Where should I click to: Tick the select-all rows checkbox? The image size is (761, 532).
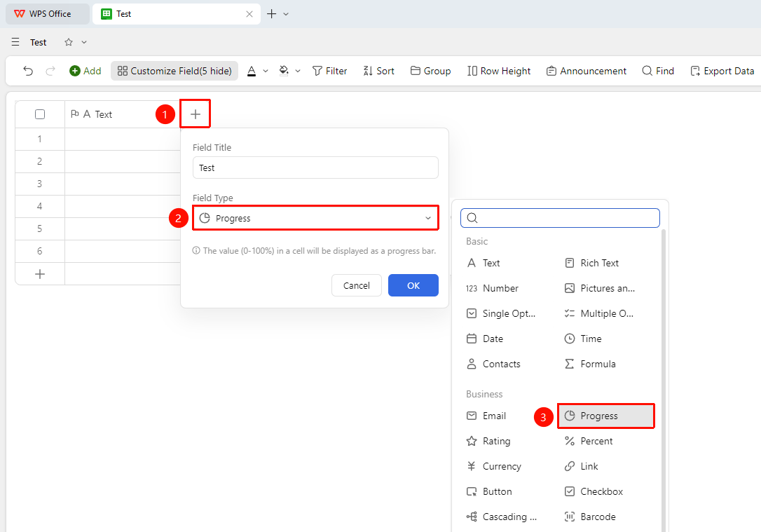pyautogui.click(x=40, y=114)
